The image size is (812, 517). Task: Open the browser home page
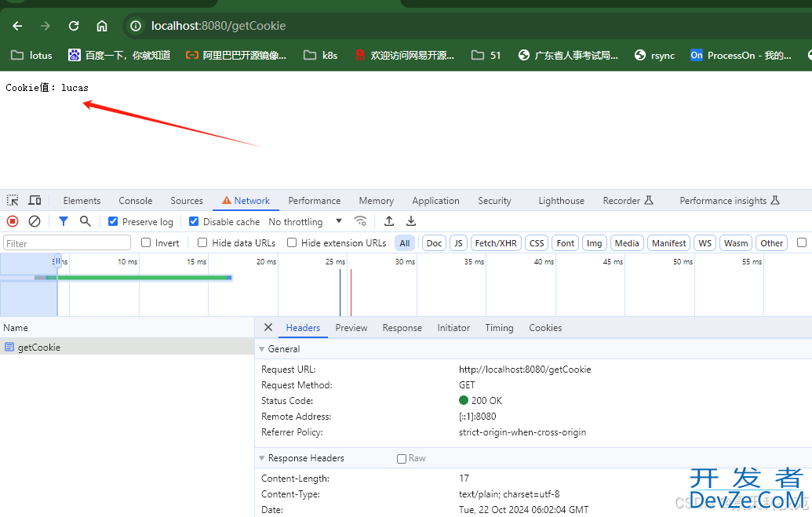point(102,26)
